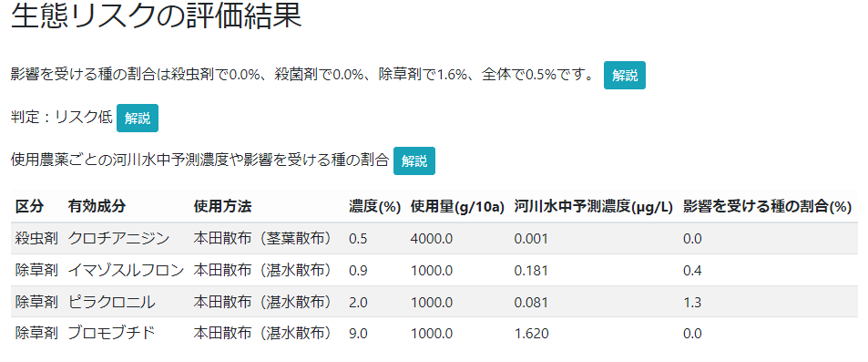868x362 pixels.
Task: Click river concentration 0.001 cell
Action: pos(531,239)
